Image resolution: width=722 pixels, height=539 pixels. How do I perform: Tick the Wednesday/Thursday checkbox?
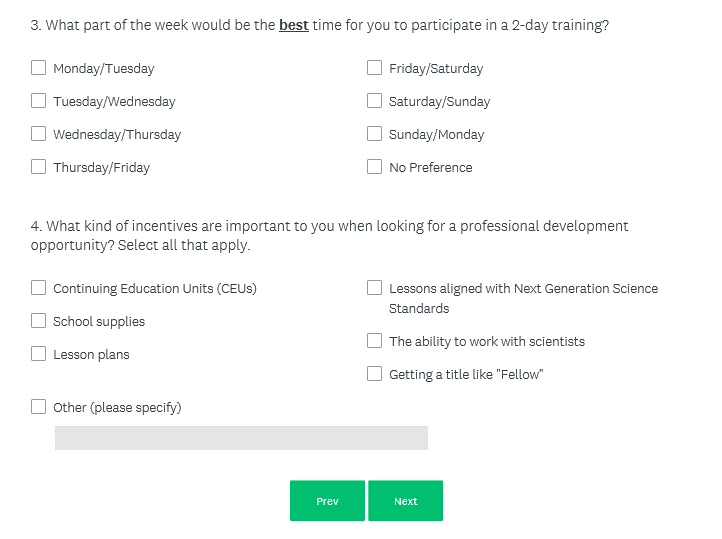click(39, 134)
